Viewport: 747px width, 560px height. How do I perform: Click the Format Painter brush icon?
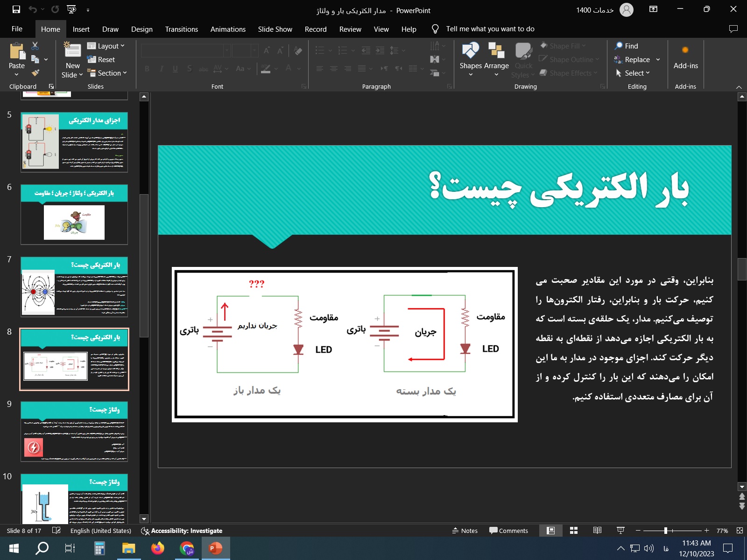pyautogui.click(x=35, y=73)
